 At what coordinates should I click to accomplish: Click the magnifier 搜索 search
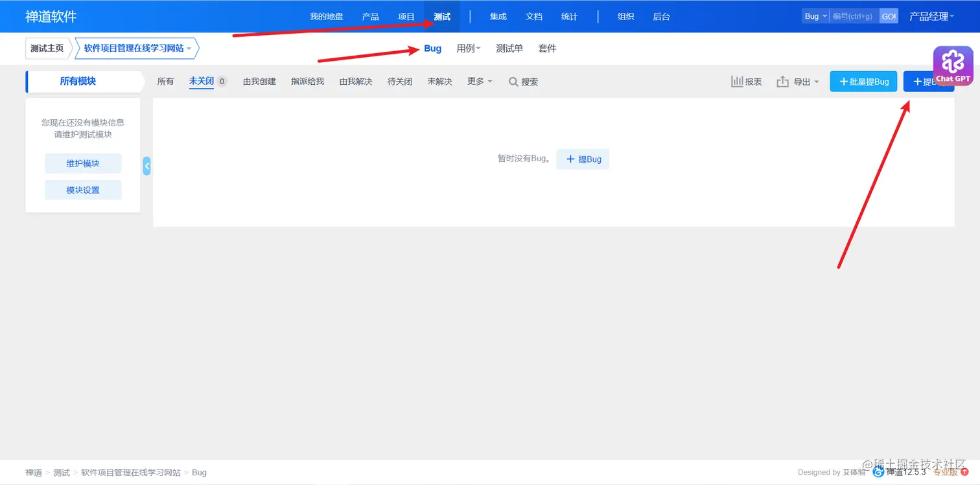coord(524,82)
